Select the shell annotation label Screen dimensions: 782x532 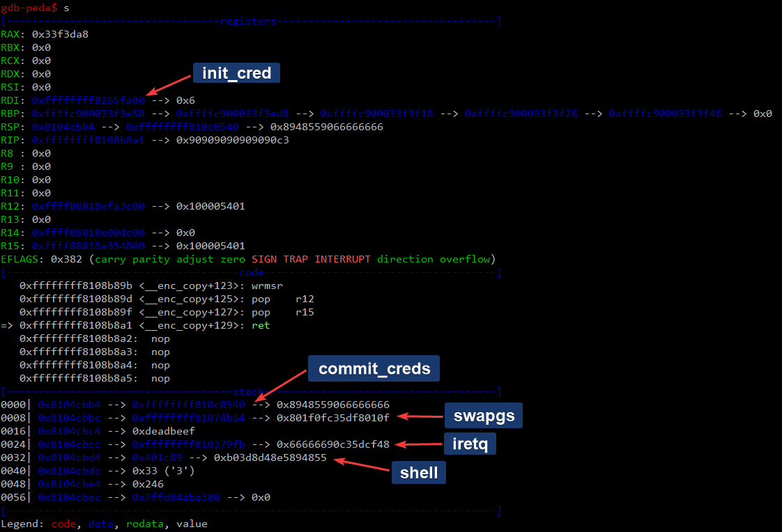[418, 473]
